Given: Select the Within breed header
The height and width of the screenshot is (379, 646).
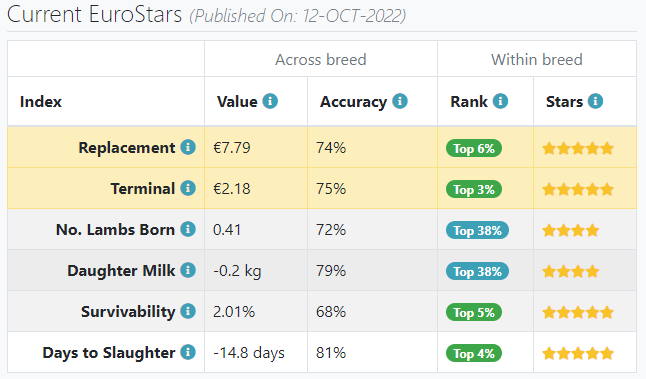Looking at the screenshot, I should 537,60.
